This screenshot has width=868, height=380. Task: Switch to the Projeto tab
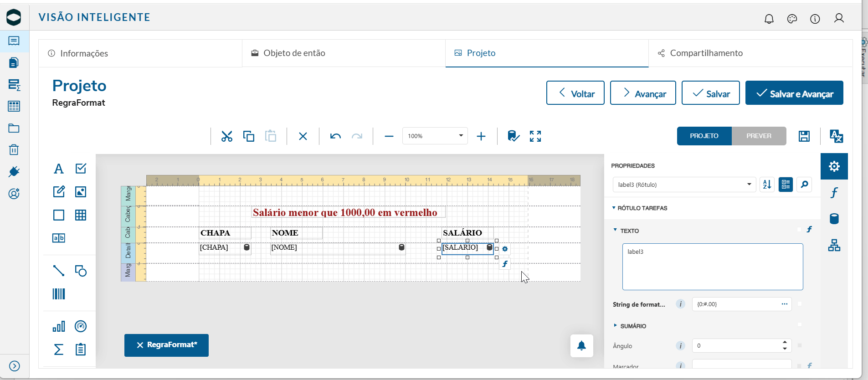(547, 53)
